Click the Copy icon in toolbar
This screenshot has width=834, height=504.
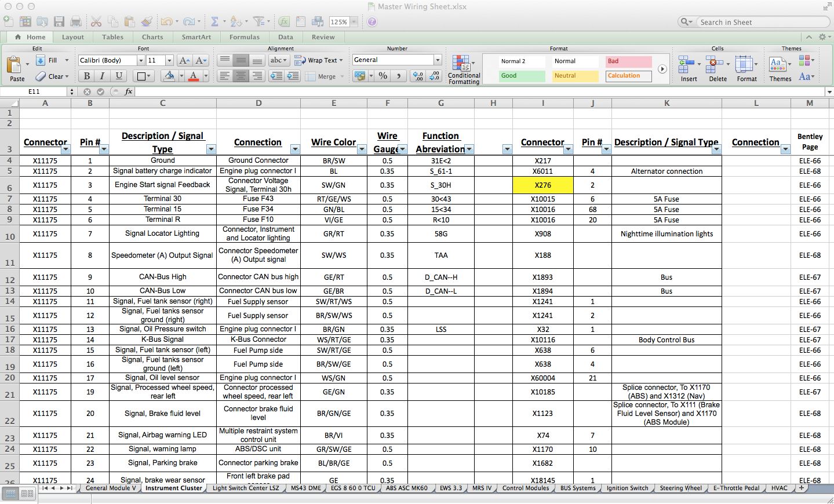point(113,21)
